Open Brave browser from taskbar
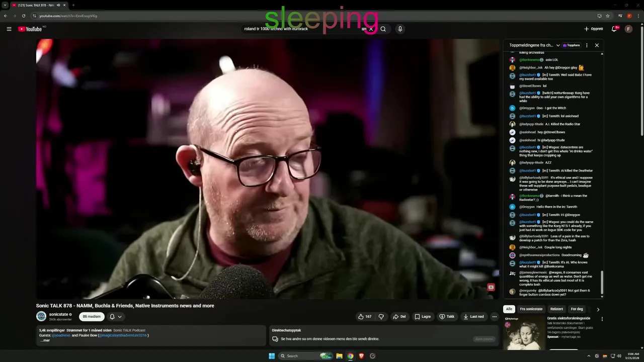Viewport: 644px width, 362px height. [x=361, y=356]
